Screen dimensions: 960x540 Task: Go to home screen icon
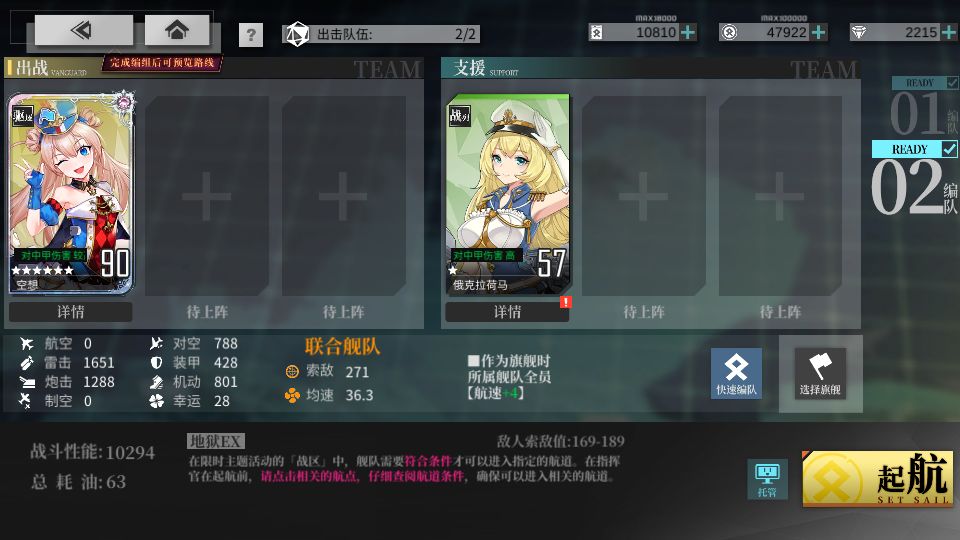[177, 30]
